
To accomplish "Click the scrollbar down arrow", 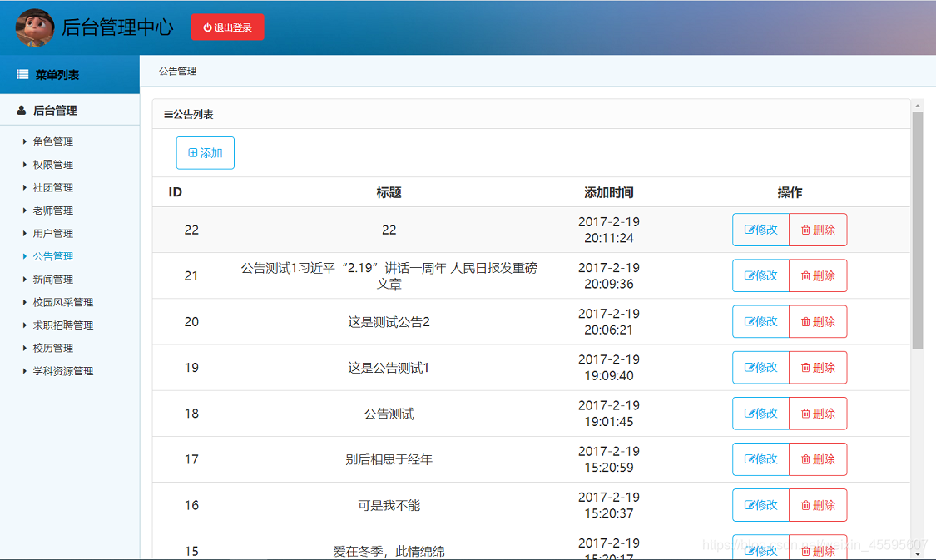I will tap(918, 553).
